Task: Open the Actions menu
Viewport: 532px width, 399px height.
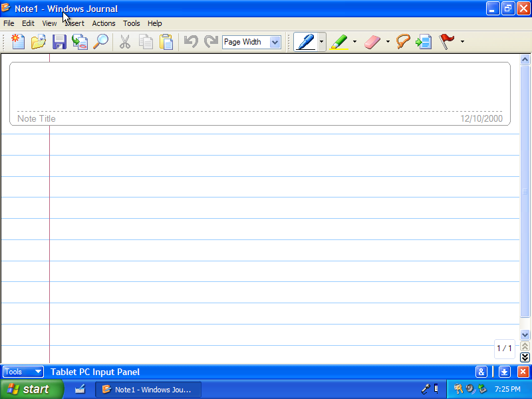Action: point(103,23)
